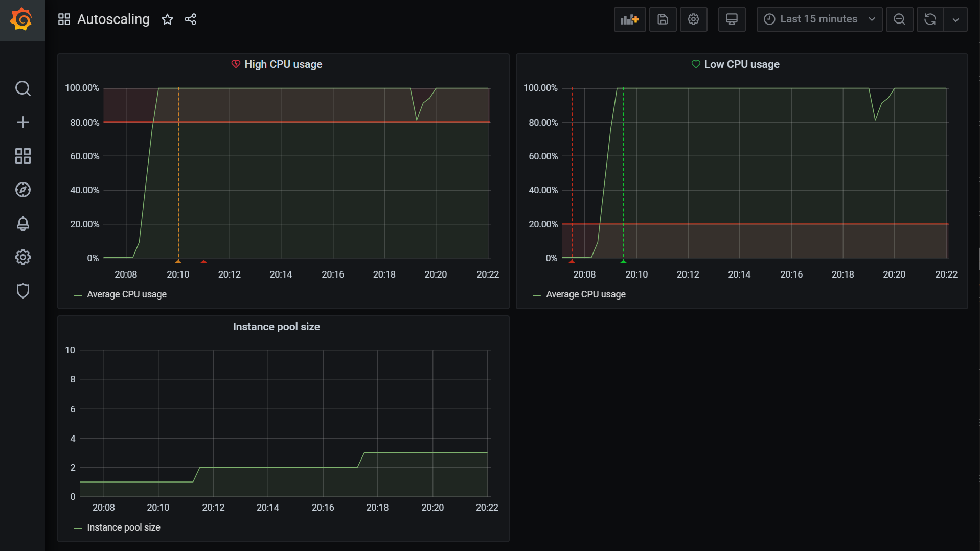Open the Alerting bell icon

(22, 223)
